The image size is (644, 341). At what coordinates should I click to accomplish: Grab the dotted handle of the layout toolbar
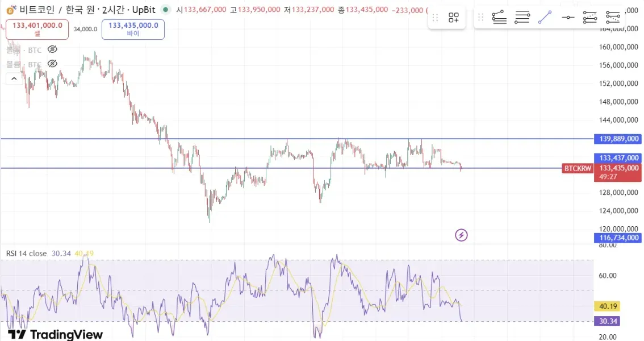436,18
